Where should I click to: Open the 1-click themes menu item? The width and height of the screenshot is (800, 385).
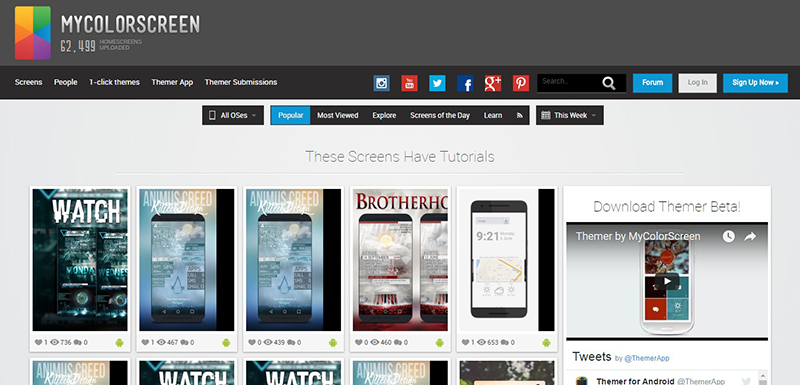tap(114, 82)
